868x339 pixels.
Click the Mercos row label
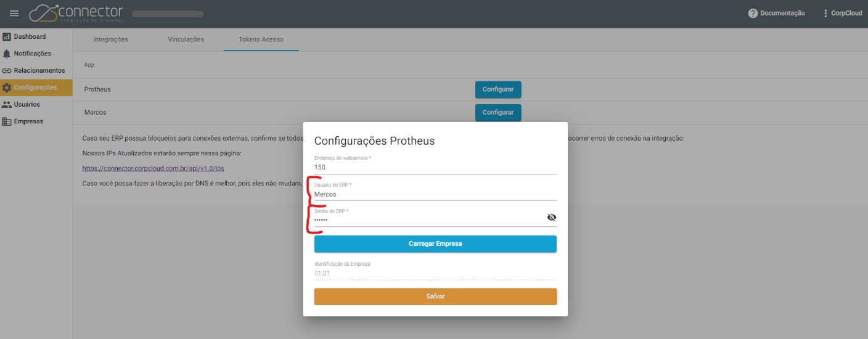pyautogui.click(x=96, y=113)
